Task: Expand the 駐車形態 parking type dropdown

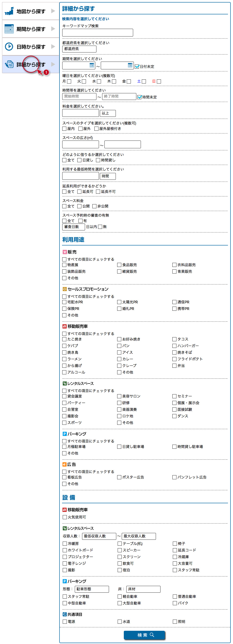Action: point(92,589)
